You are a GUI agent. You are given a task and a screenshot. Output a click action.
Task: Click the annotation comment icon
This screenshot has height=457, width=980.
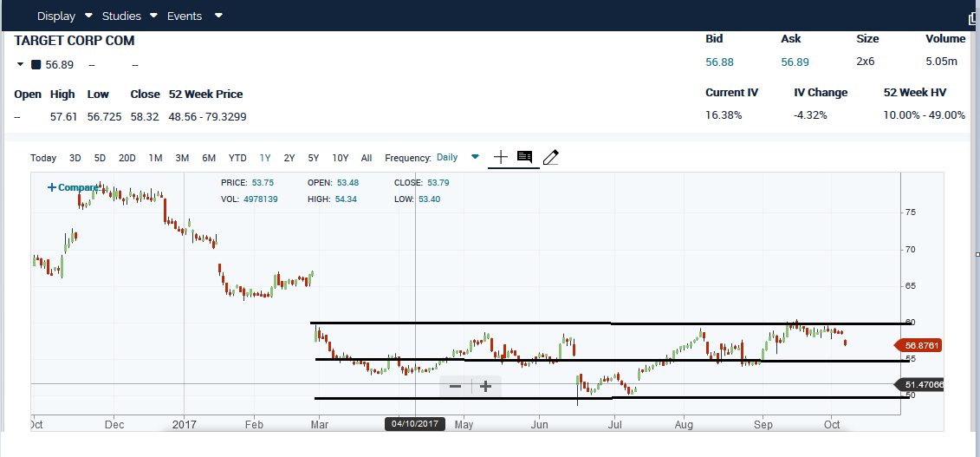(525, 158)
